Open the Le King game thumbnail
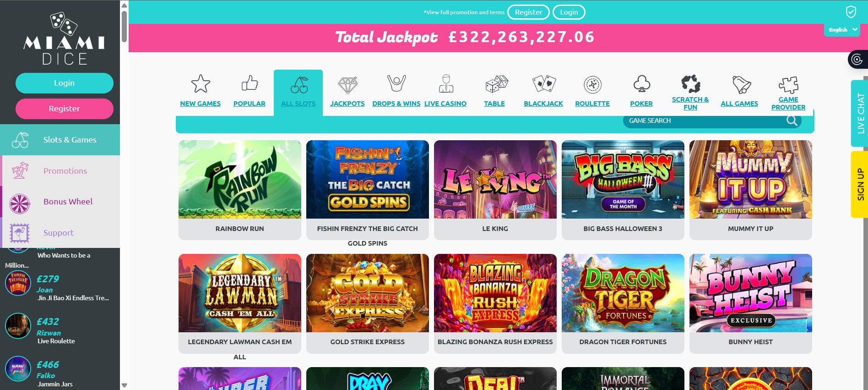 [495, 180]
